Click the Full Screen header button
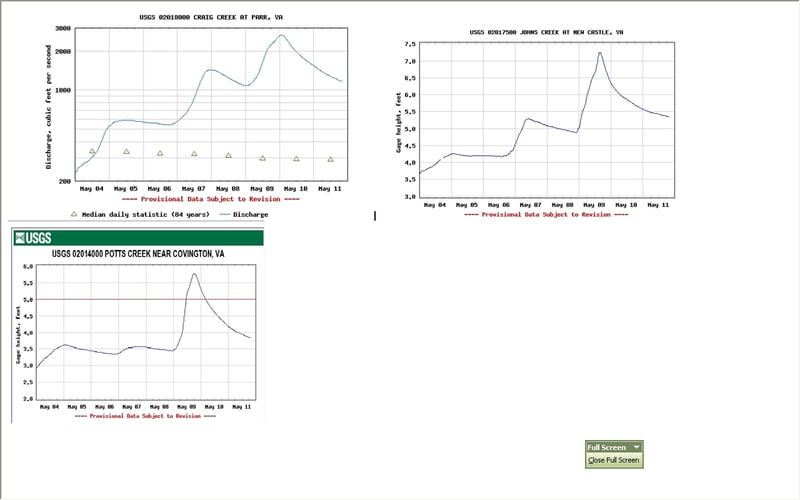 614,447
